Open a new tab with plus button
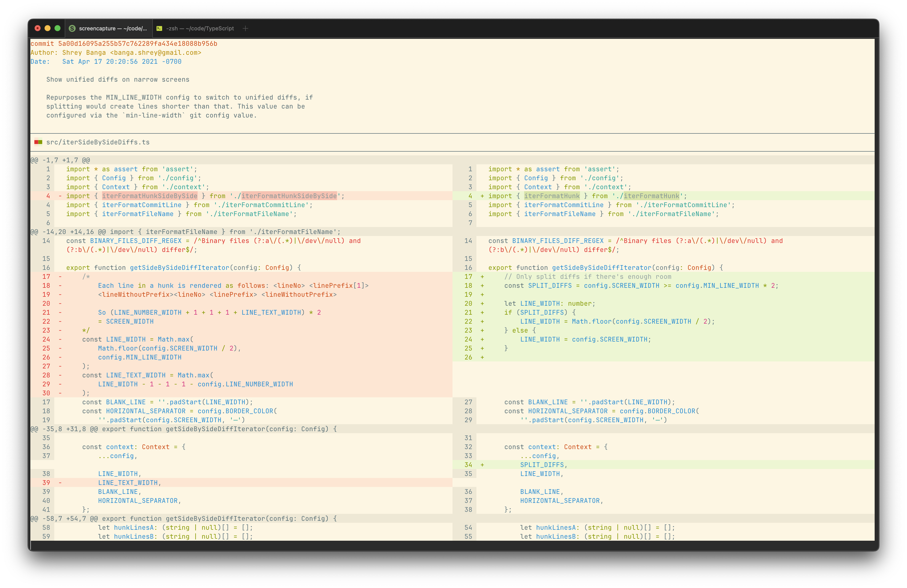Image resolution: width=907 pixels, height=588 pixels. point(245,28)
